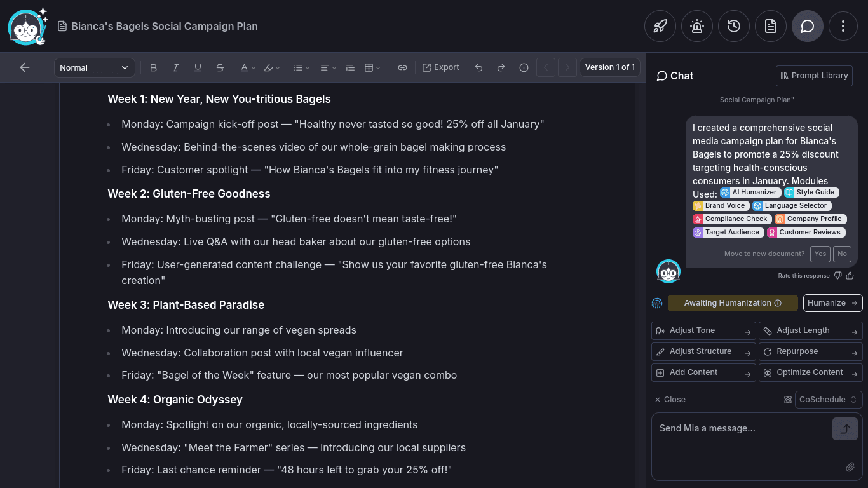Image resolution: width=868 pixels, height=488 pixels.
Task: Open the notification alert icon
Action: 696,26
